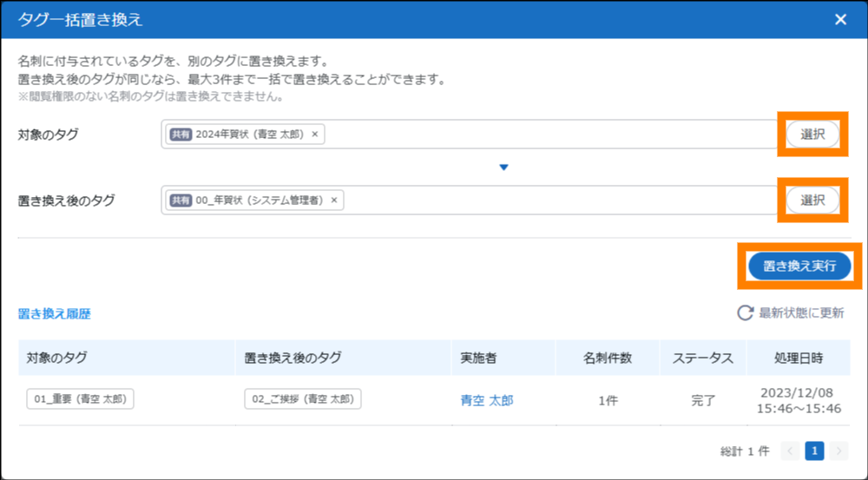Viewport: 868px width, 480px height.
Task: Remove the 2024年賀状 tag chip
Action: 315,135
